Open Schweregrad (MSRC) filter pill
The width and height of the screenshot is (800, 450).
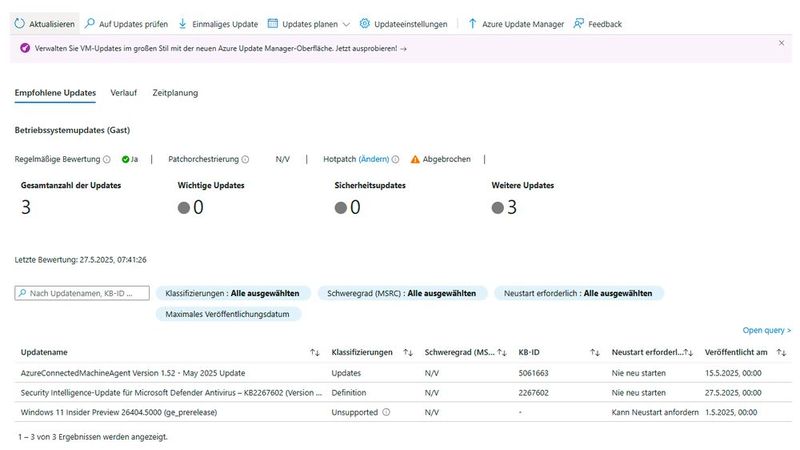(x=402, y=293)
